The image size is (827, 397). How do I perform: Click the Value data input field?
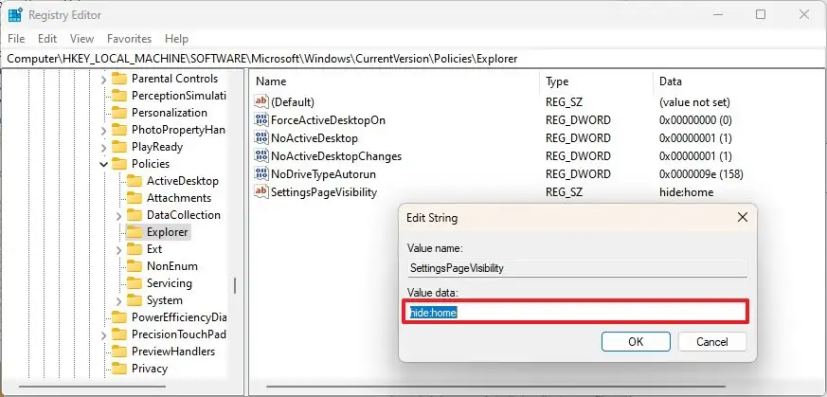(576, 312)
